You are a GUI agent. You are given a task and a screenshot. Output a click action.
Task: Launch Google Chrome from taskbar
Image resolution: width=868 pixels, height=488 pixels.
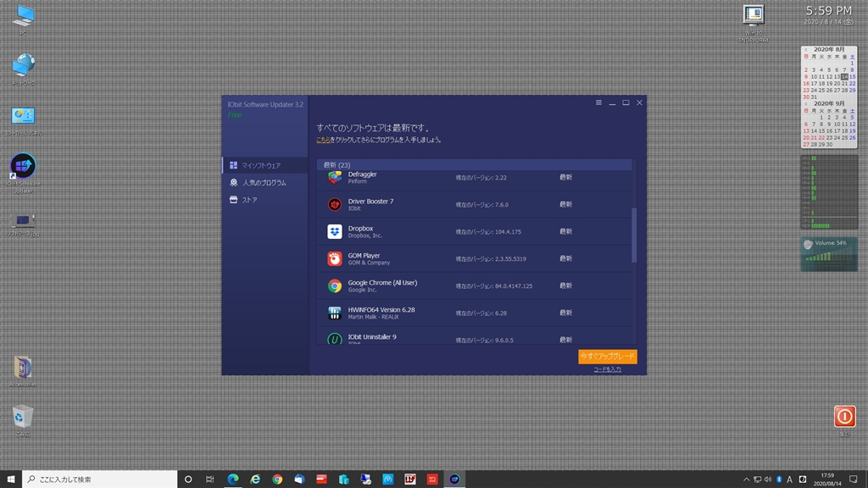pyautogui.click(x=277, y=480)
